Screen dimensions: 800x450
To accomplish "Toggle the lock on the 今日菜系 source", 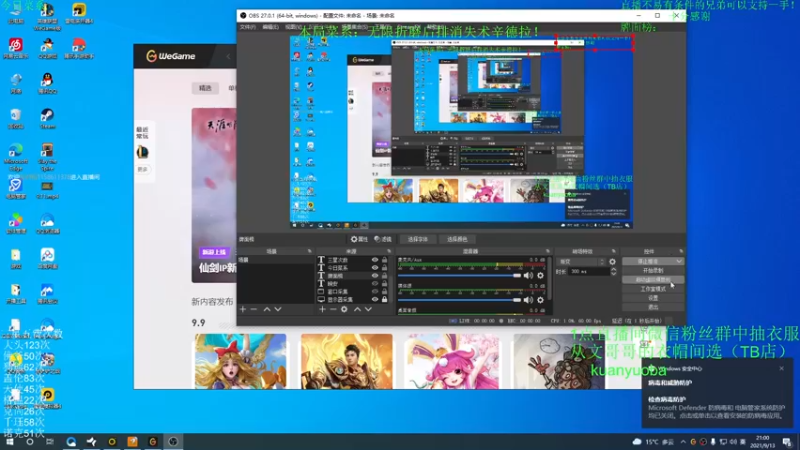I will pyautogui.click(x=385, y=268).
